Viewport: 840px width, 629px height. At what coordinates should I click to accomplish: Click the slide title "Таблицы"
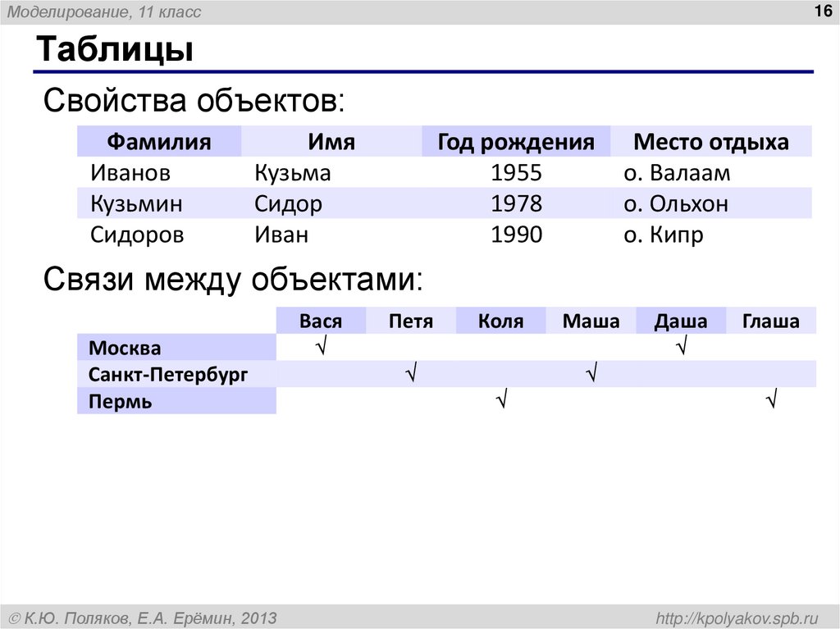click(x=115, y=49)
